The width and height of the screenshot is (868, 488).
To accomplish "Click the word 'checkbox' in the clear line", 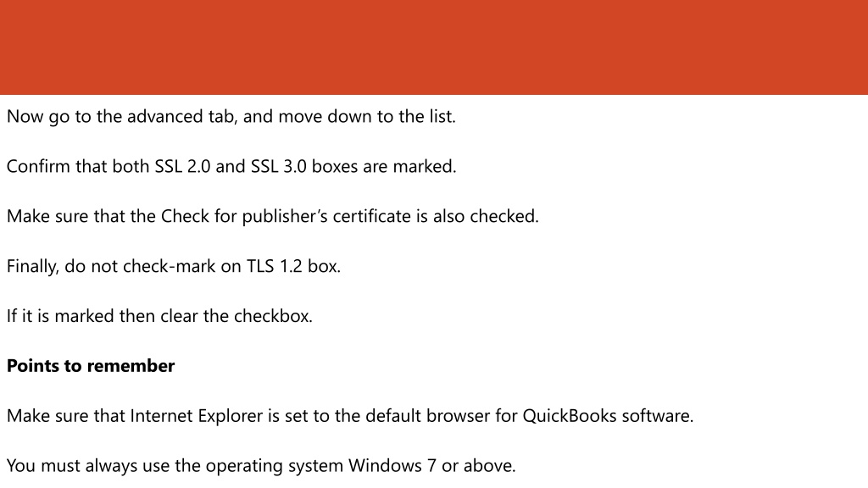I will click(x=273, y=316).
